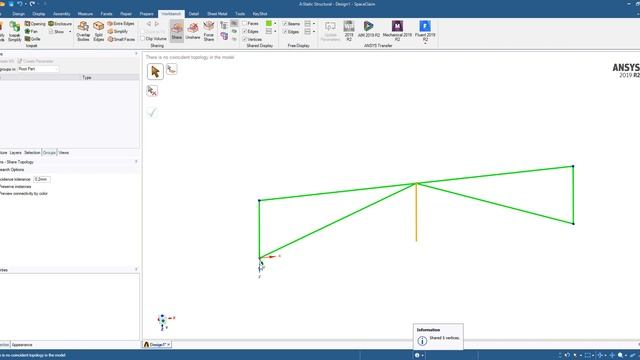Screen dimensions: 640x360
Task: Click the Extra Edges tool
Action: click(x=121, y=24)
